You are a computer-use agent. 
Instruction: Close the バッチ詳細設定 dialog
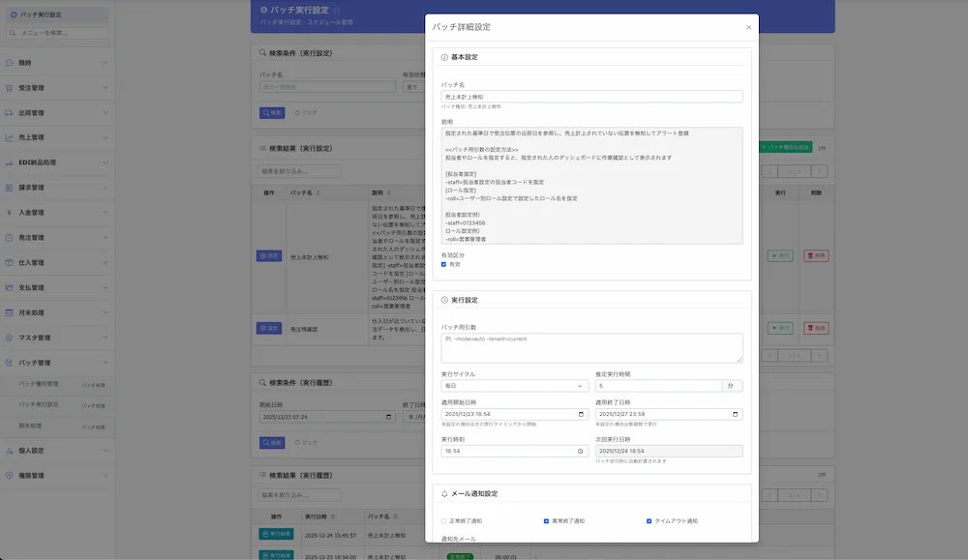[748, 27]
